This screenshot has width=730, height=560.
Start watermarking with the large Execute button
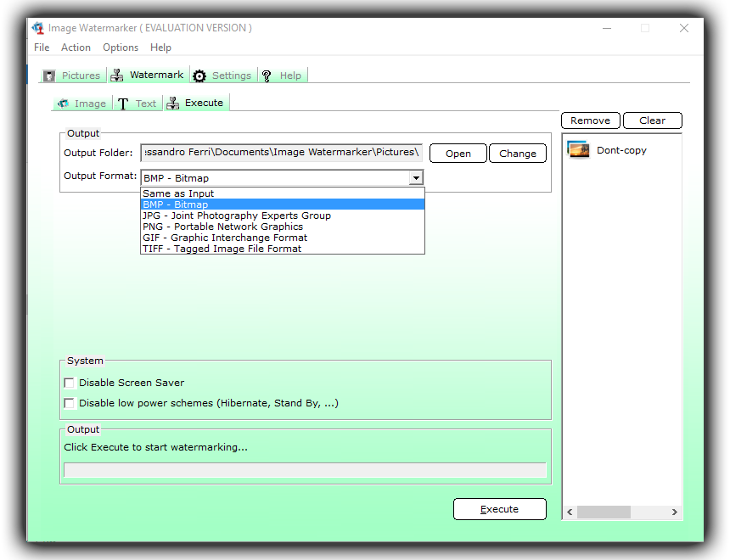500,509
